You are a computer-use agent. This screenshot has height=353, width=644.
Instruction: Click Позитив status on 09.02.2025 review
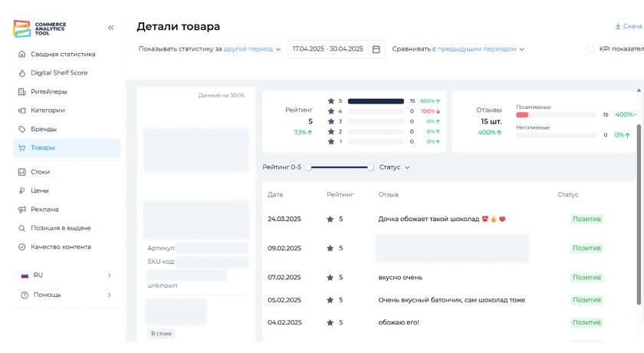(586, 248)
